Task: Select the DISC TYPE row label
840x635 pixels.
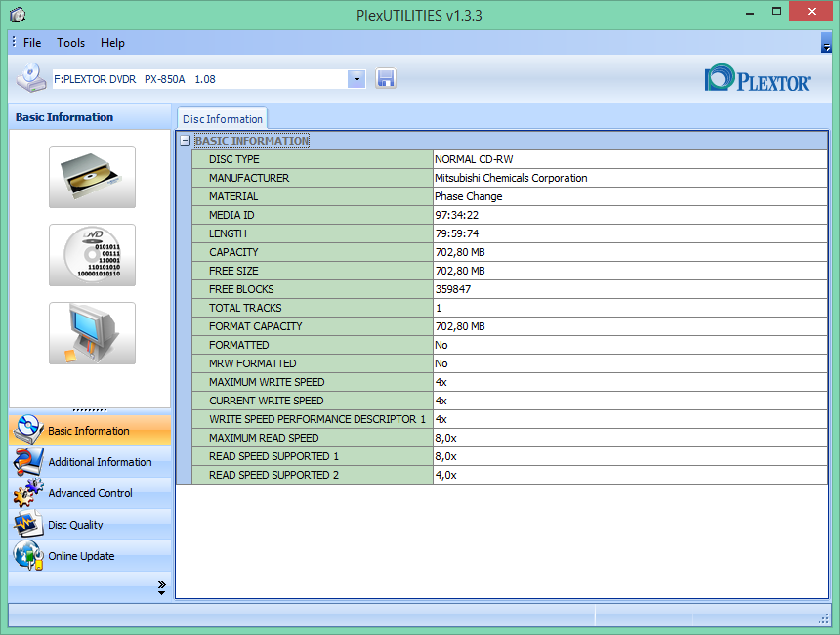Action: click(x=234, y=159)
